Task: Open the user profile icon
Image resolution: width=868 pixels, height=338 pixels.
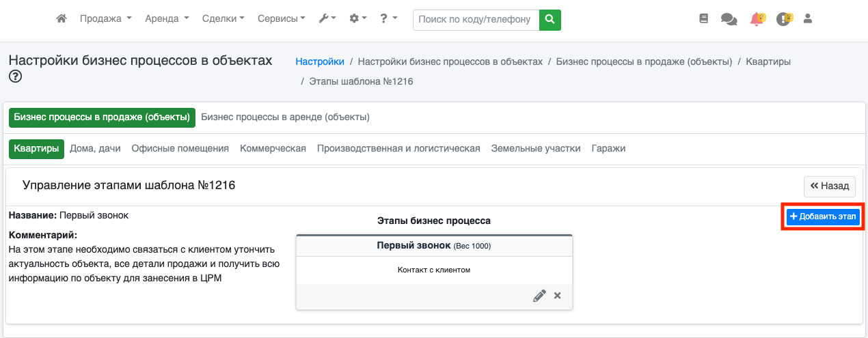Action: coord(808,19)
